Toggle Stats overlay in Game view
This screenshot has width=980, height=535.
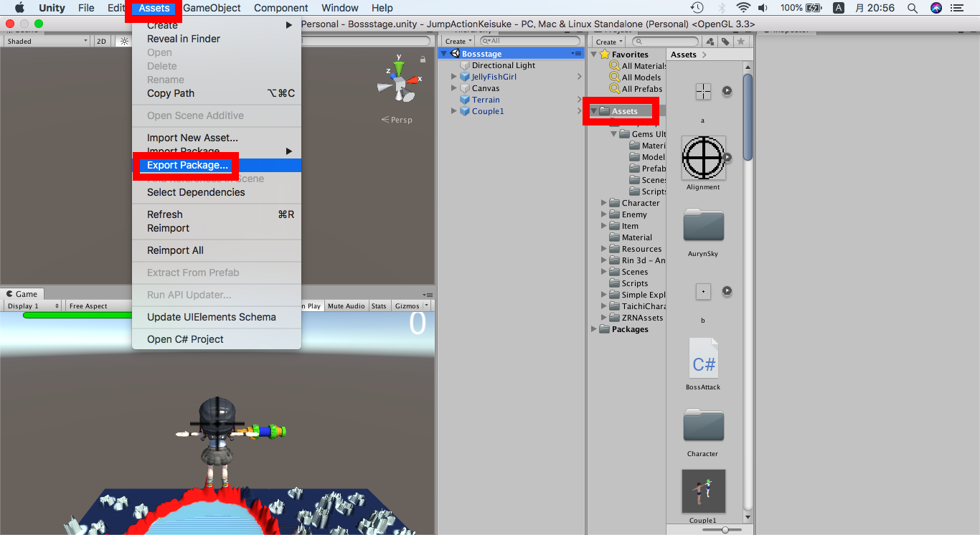(379, 306)
